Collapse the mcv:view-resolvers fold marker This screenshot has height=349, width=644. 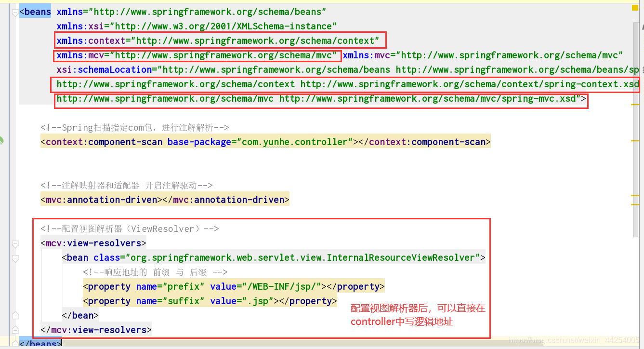pos(15,243)
